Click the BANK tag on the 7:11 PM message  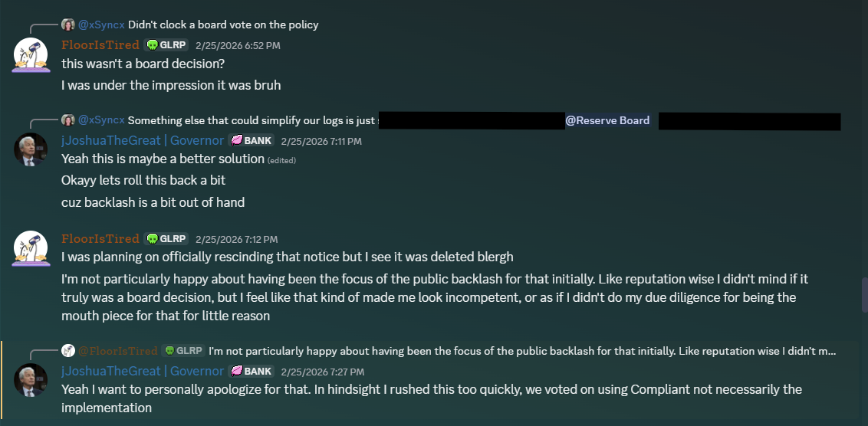pyautogui.click(x=252, y=141)
